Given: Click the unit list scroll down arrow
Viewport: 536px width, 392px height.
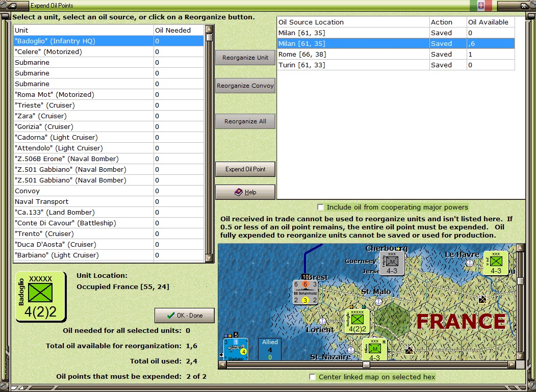Looking at the screenshot, I should coord(209,258).
